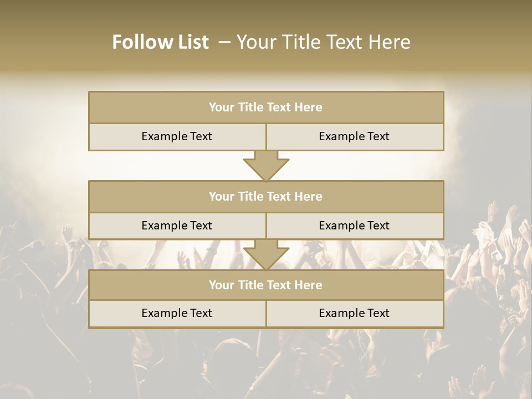Viewport: 532px width, 399px height.
Task: Click the divider between last block's Example Text cells
Action: pyautogui.click(x=266, y=314)
